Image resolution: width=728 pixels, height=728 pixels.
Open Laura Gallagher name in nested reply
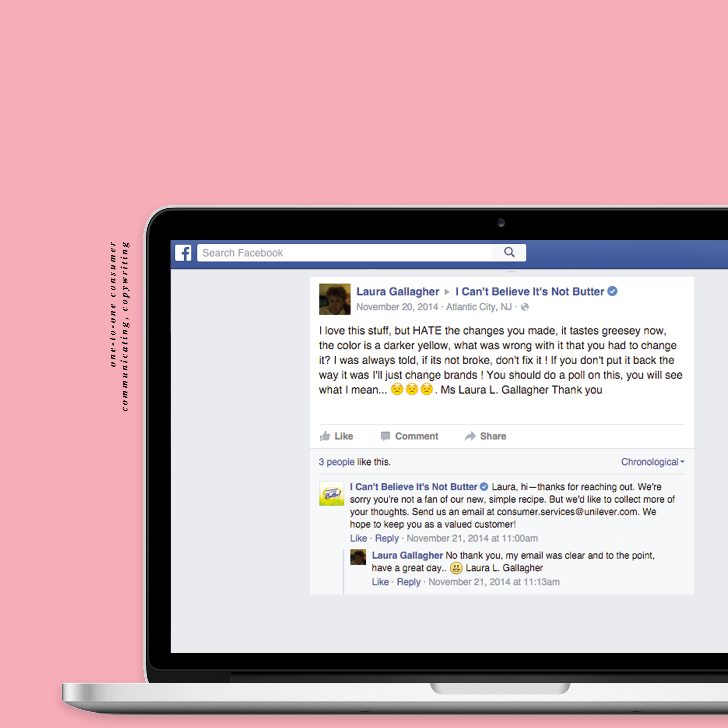407,555
